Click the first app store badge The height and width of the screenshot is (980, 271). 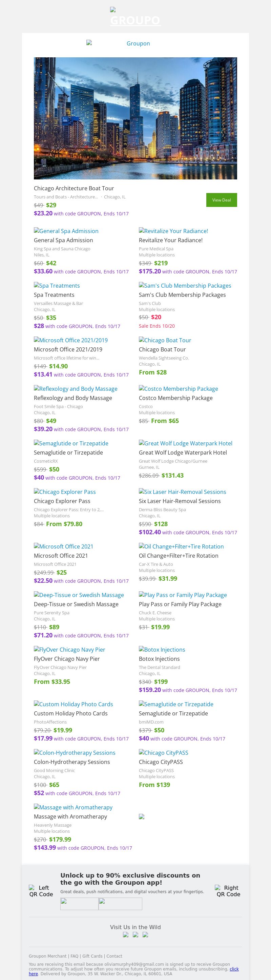[x=80, y=904]
